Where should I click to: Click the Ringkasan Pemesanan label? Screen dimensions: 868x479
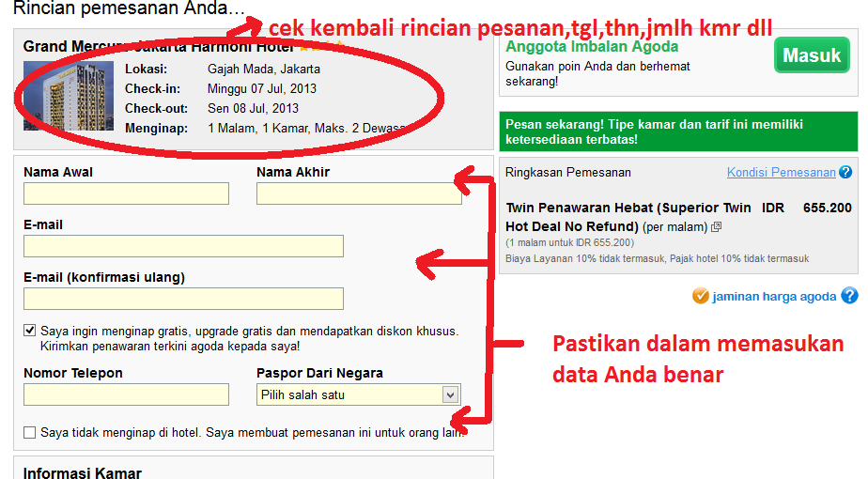click(568, 172)
